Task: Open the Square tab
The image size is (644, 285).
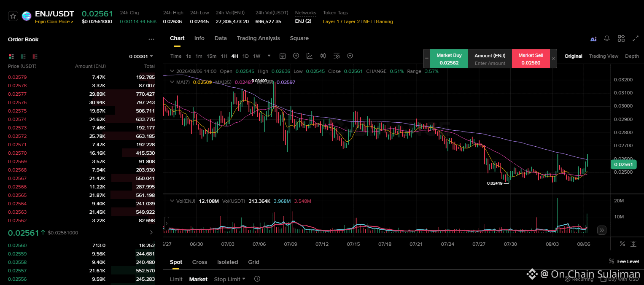Action: [299, 38]
